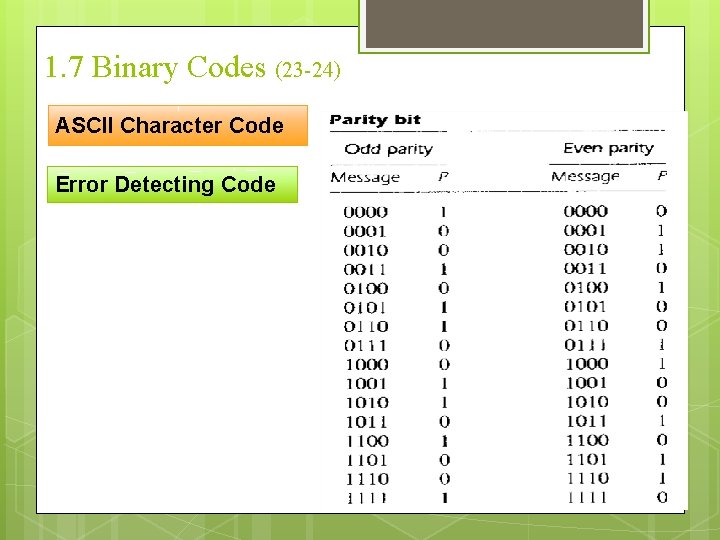
Task: Click message 1000 in Even parity table
Action: (587, 364)
